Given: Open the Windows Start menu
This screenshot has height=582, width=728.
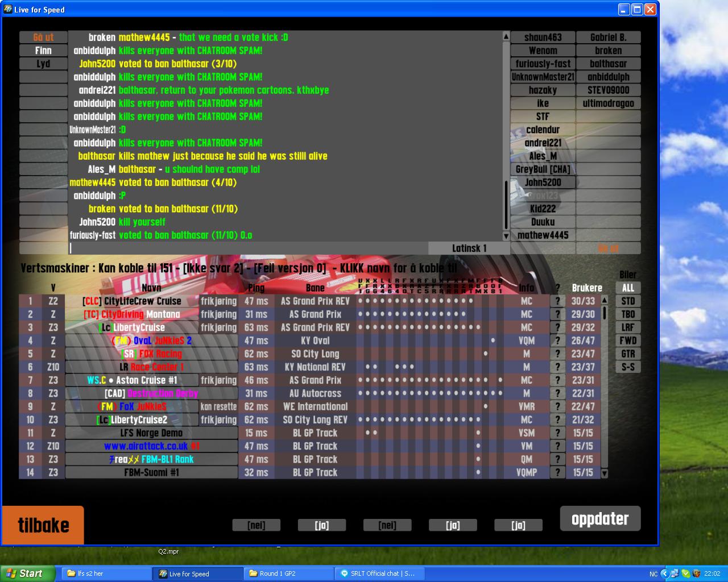Looking at the screenshot, I should pyautogui.click(x=28, y=573).
